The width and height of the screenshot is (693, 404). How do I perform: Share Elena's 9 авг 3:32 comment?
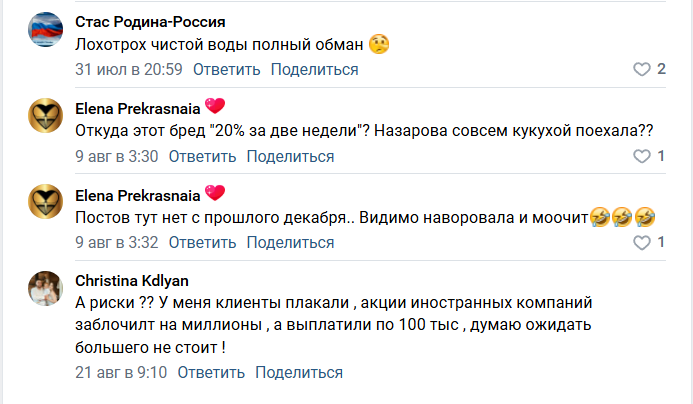(x=290, y=243)
